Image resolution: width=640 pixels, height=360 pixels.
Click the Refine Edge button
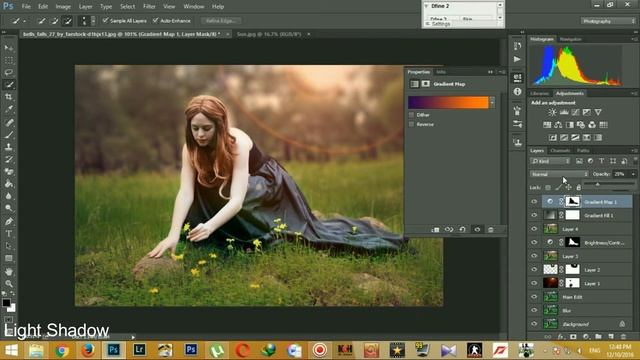(x=221, y=20)
